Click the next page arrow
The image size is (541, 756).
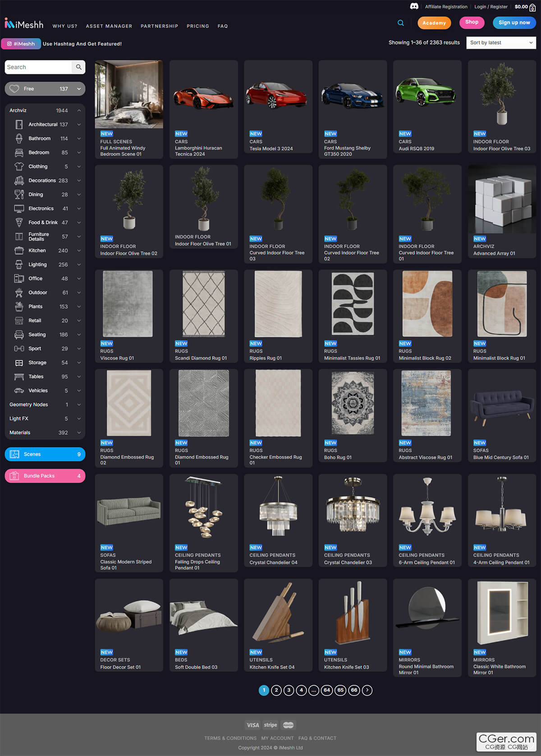click(x=367, y=690)
